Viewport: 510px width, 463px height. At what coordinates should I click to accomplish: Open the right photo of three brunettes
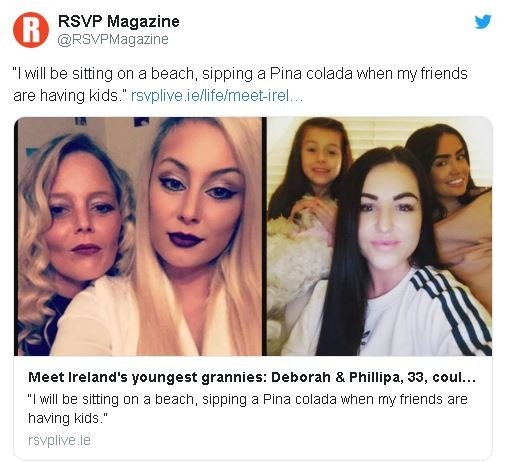pos(379,236)
